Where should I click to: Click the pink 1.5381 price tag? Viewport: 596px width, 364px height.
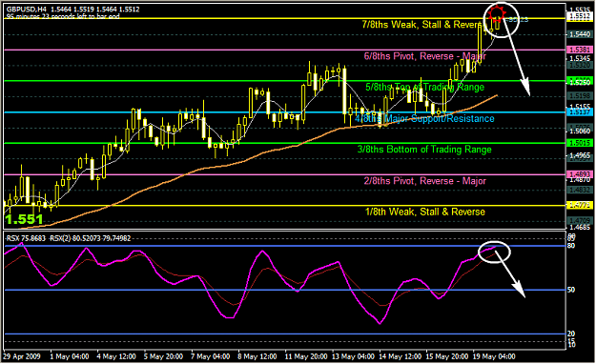coord(579,50)
